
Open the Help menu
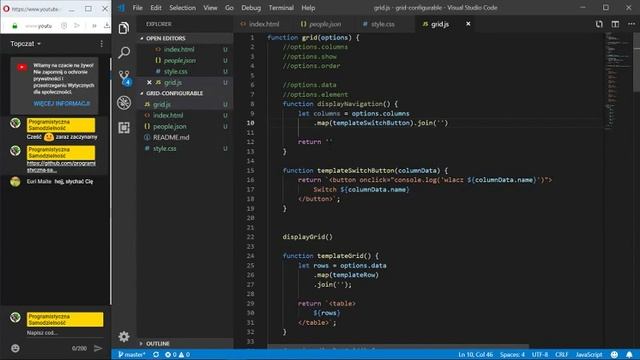pyautogui.click(x=308, y=8)
